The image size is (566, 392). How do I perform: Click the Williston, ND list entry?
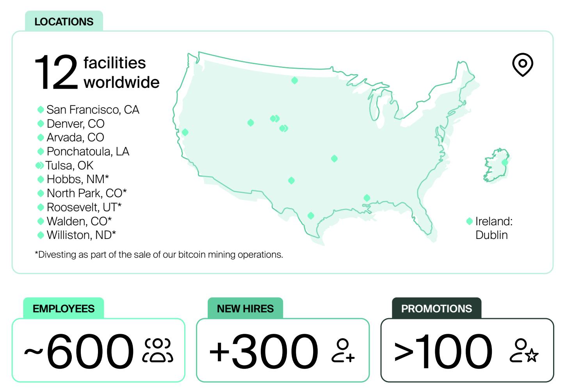[81, 235]
